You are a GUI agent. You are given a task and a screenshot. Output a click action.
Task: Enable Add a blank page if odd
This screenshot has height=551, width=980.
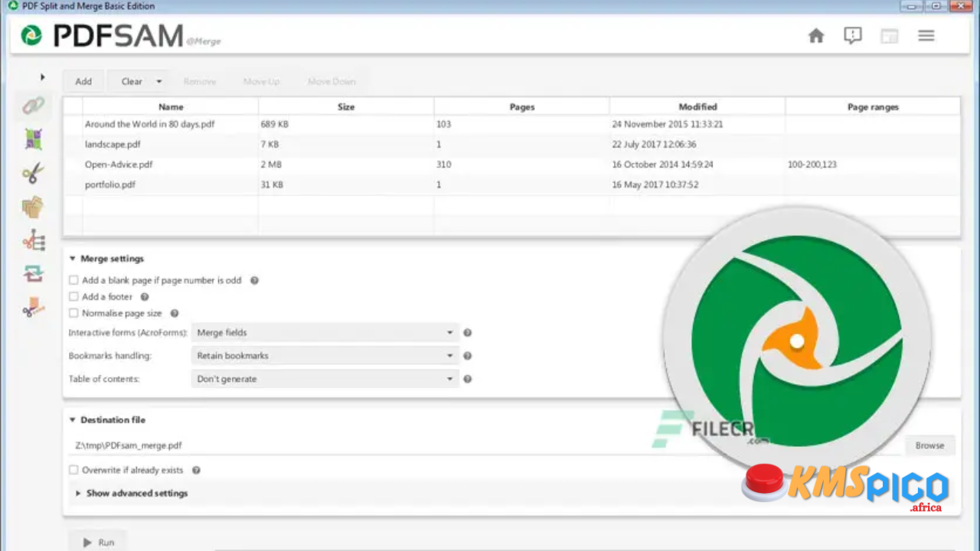73,281
